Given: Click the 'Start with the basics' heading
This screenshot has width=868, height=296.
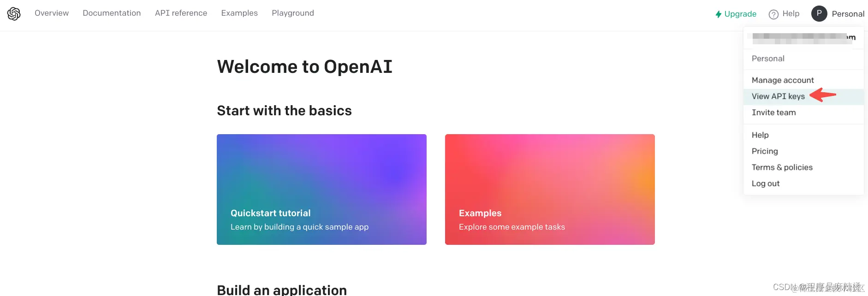Looking at the screenshot, I should click(284, 111).
